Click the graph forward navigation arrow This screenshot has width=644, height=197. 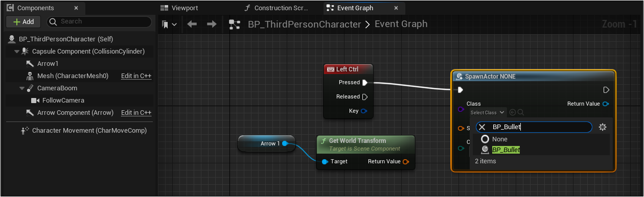[212, 24]
